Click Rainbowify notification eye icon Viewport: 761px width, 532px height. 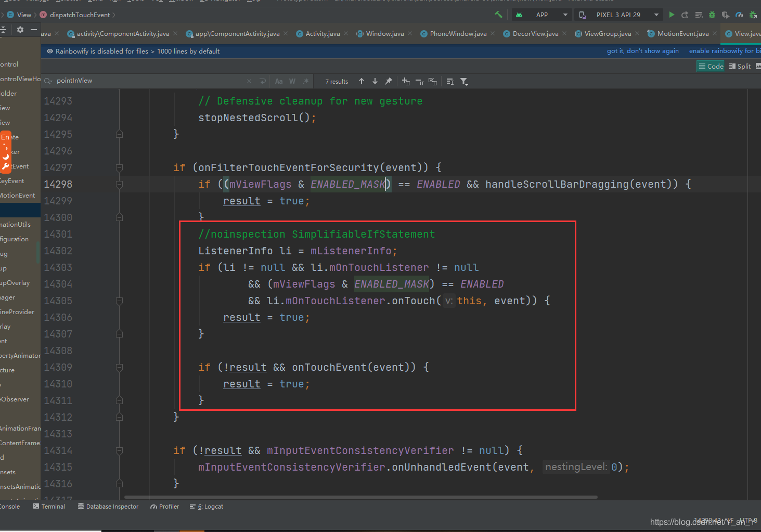(50, 51)
